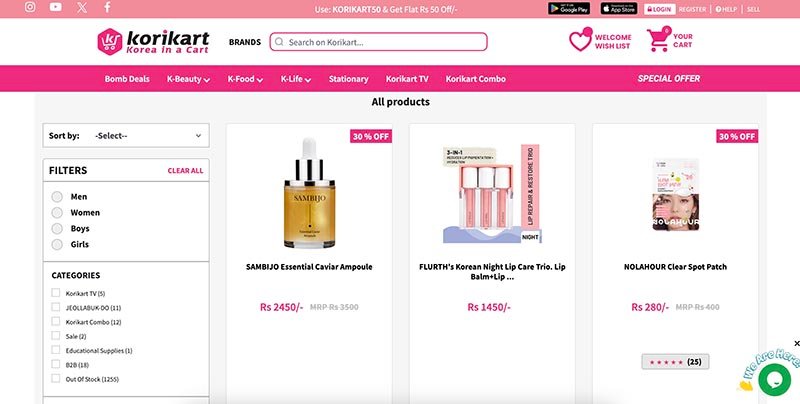
Task: Open the WhatsApp chat bubble
Action: [x=775, y=379]
